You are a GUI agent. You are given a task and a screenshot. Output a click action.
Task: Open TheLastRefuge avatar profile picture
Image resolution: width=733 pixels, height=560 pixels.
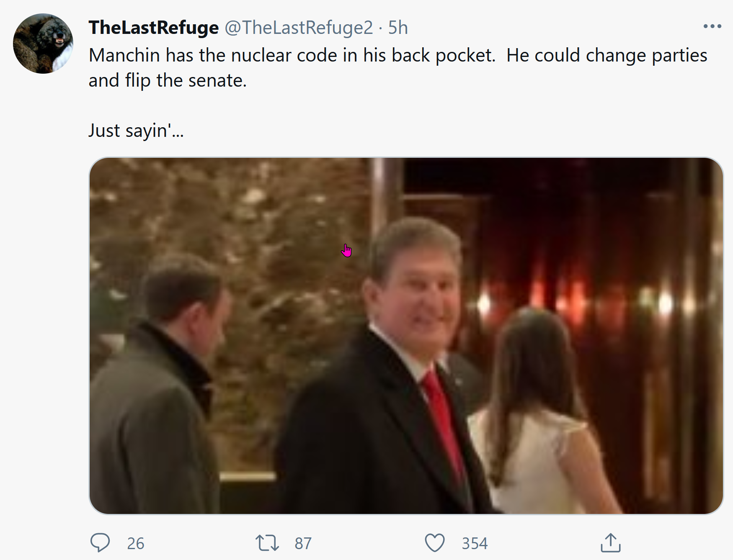(x=43, y=44)
